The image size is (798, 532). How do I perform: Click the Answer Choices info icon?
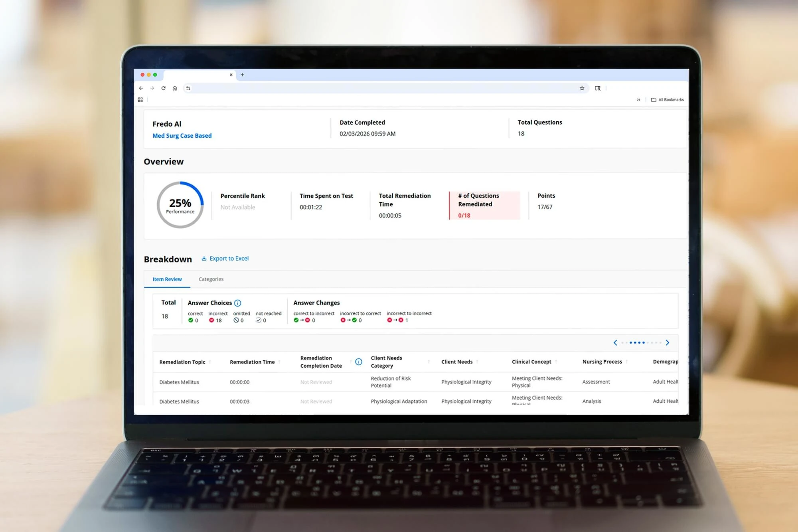(x=237, y=303)
